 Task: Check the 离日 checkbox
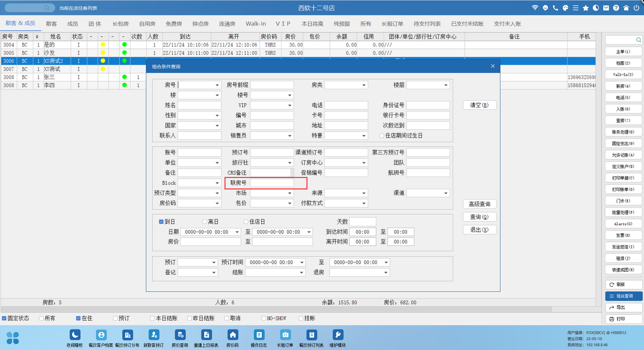point(205,222)
